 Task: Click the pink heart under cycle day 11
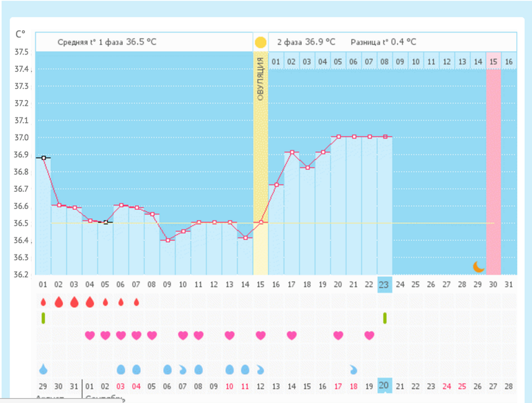coord(198,335)
